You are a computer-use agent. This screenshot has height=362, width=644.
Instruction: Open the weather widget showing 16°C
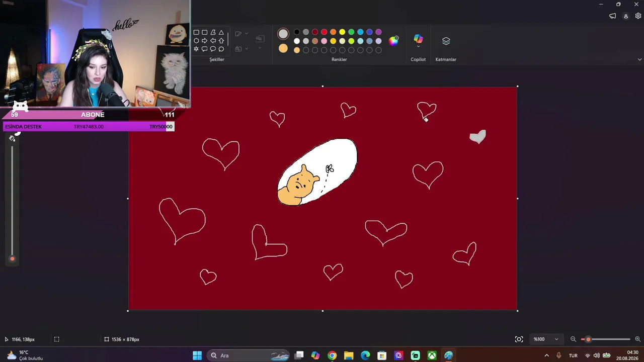[25, 355]
